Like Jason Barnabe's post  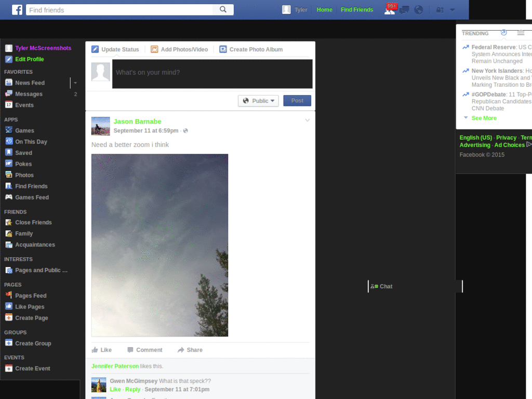[x=102, y=350]
